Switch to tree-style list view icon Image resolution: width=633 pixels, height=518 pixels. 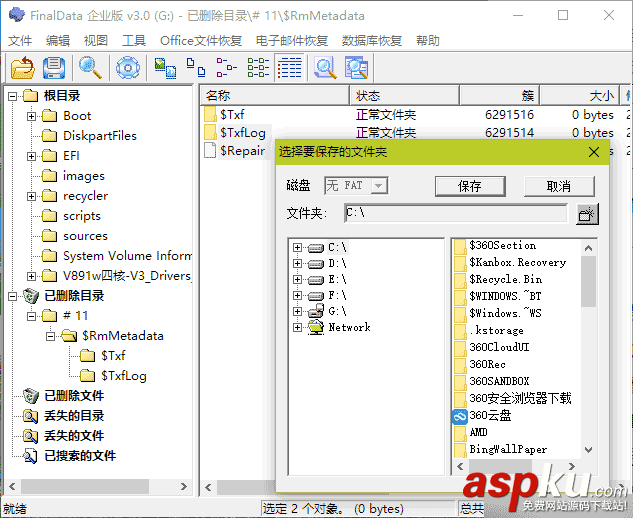coord(226,67)
